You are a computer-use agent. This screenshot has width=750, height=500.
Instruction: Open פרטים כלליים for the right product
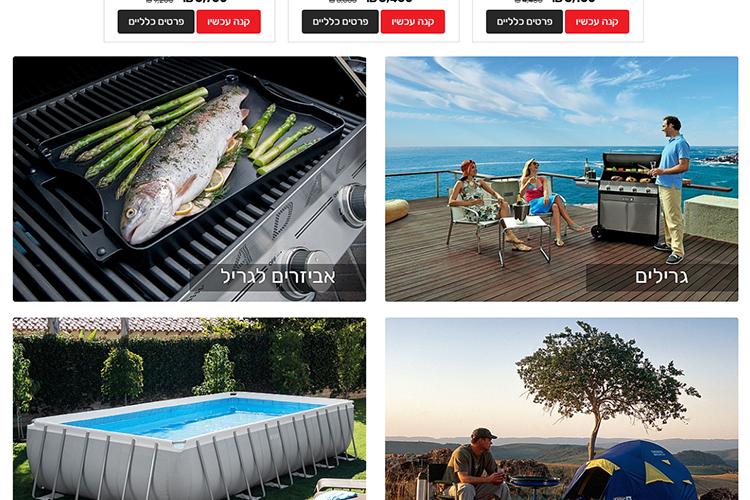click(x=524, y=22)
